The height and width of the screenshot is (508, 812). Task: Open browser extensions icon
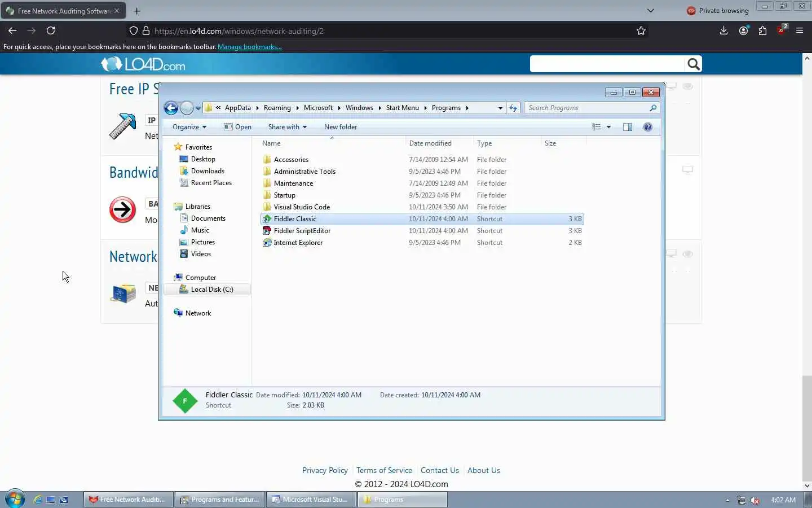(763, 30)
